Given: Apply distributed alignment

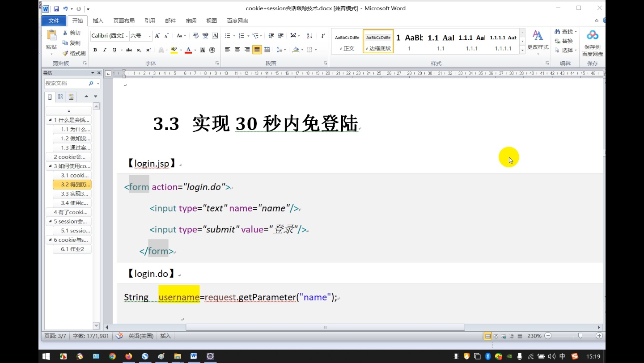Looking at the screenshot, I should coord(267,50).
